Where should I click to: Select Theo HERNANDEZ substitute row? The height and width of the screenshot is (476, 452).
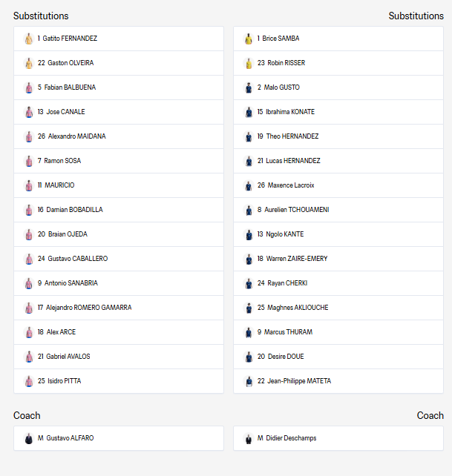pyautogui.click(x=338, y=136)
